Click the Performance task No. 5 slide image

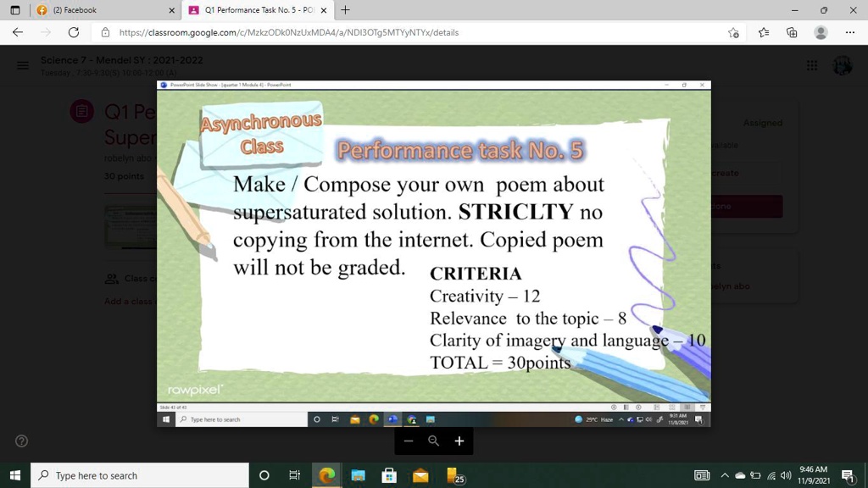[433, 253]
